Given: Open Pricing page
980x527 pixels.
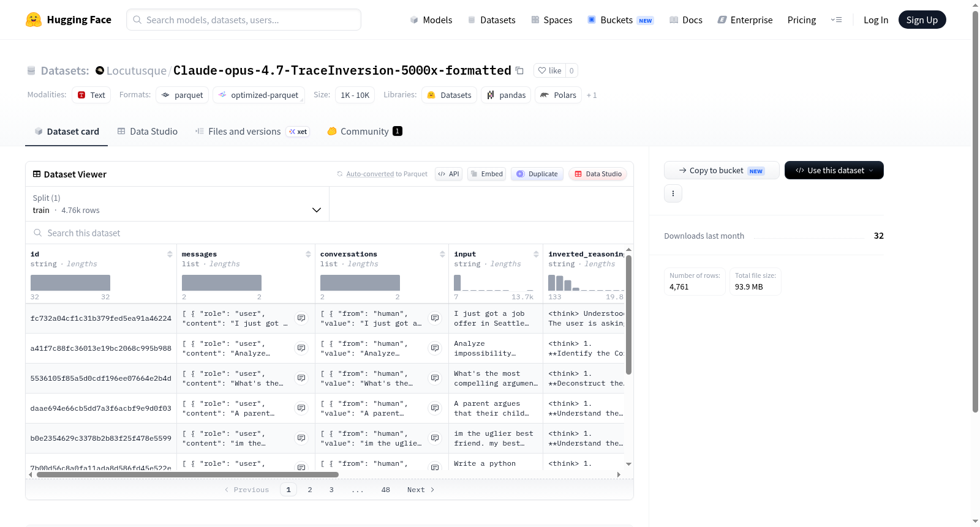Looking at the screenshot, I should [802, 20].
